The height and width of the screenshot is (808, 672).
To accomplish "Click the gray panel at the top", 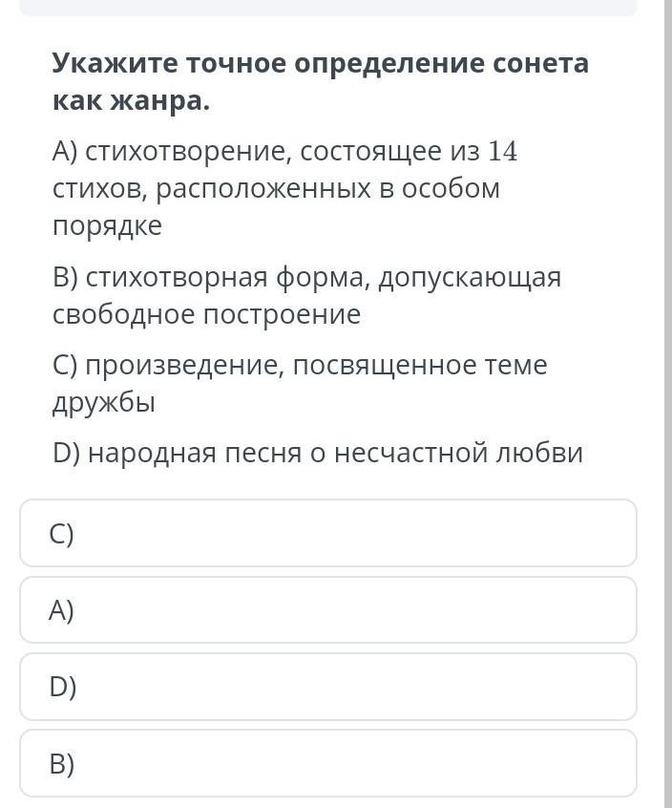I will point(328,8).
